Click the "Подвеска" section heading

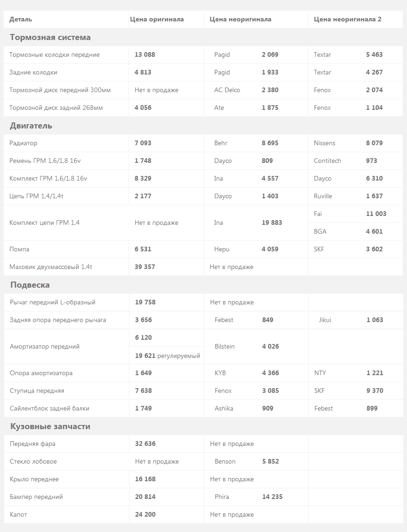30,285
